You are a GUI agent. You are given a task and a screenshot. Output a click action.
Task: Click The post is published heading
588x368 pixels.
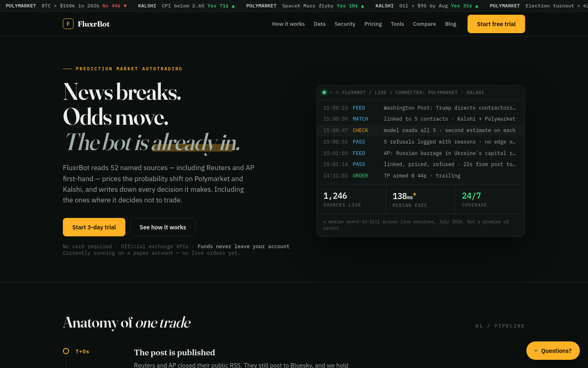pos(174,352)
